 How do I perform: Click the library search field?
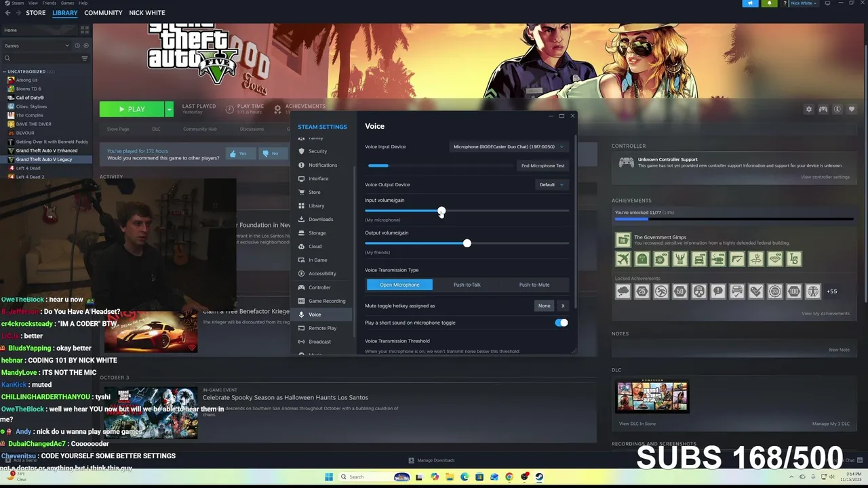[x=42, y=58]
